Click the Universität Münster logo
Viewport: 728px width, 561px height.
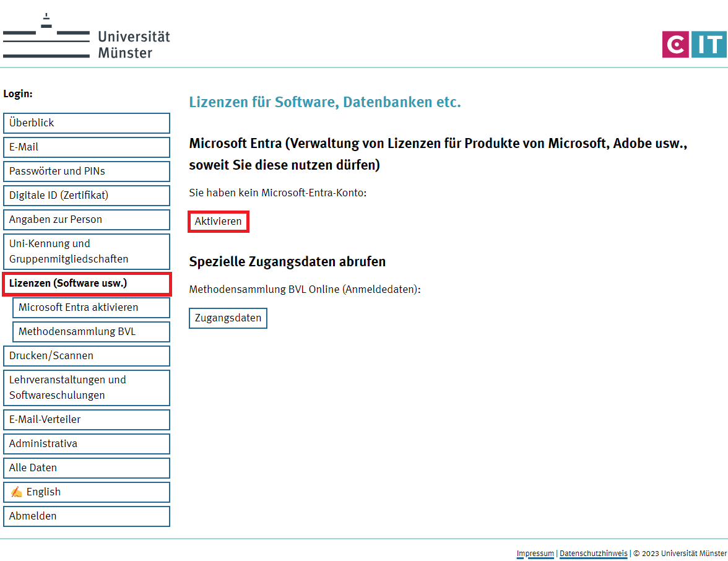(x=87, y=37)
